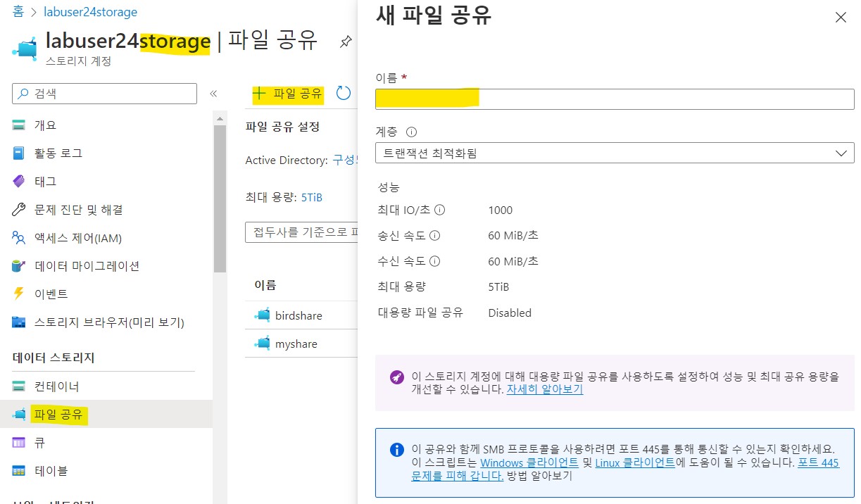
Task: Click the 큐 queue icon
Action: pos(19,443)
